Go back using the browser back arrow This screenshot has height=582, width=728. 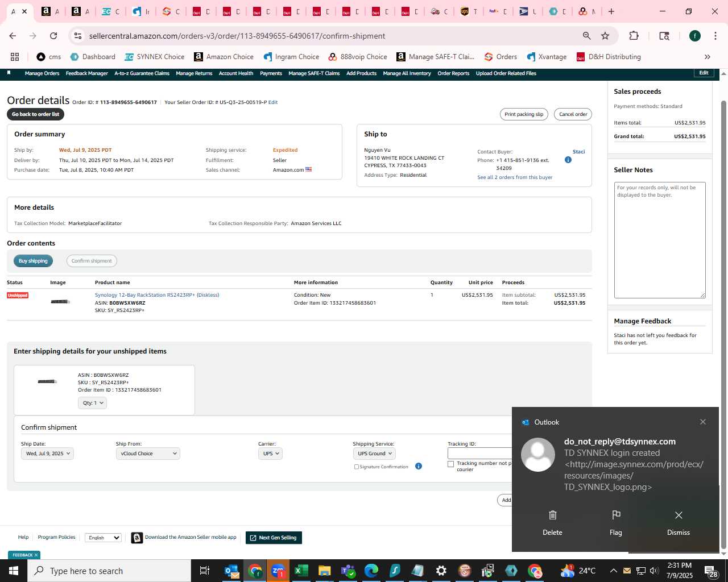[x=13, y=36]
